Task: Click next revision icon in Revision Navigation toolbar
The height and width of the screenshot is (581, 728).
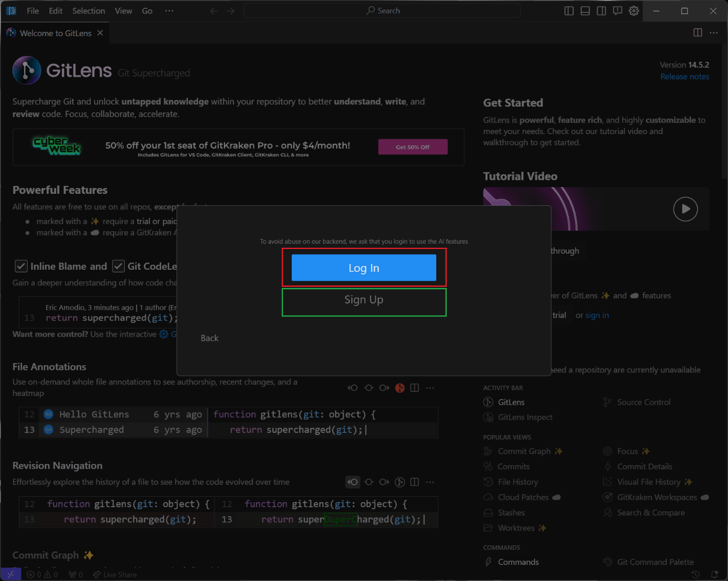Action: tap(384, 482)
